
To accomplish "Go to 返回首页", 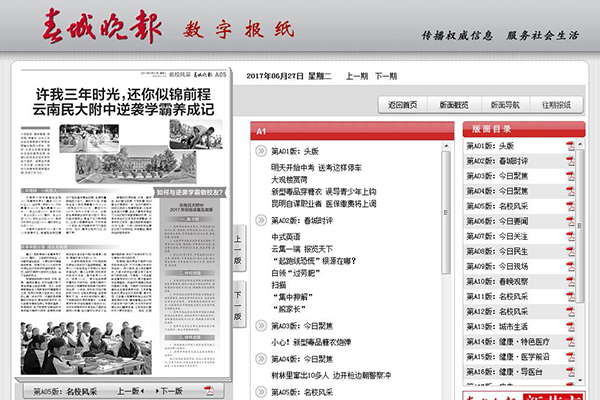I will (403, 105).
